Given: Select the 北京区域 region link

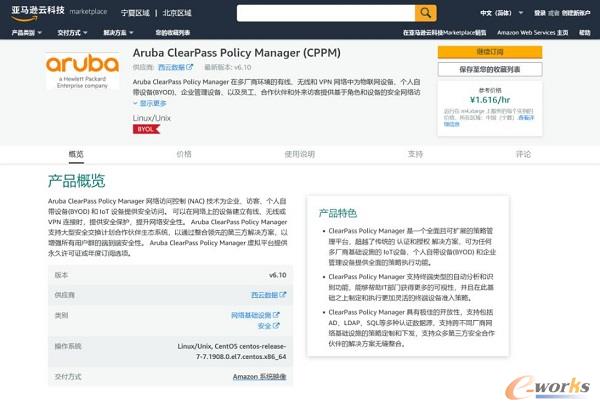Looking at the screenshot, I should coord(177,13).
